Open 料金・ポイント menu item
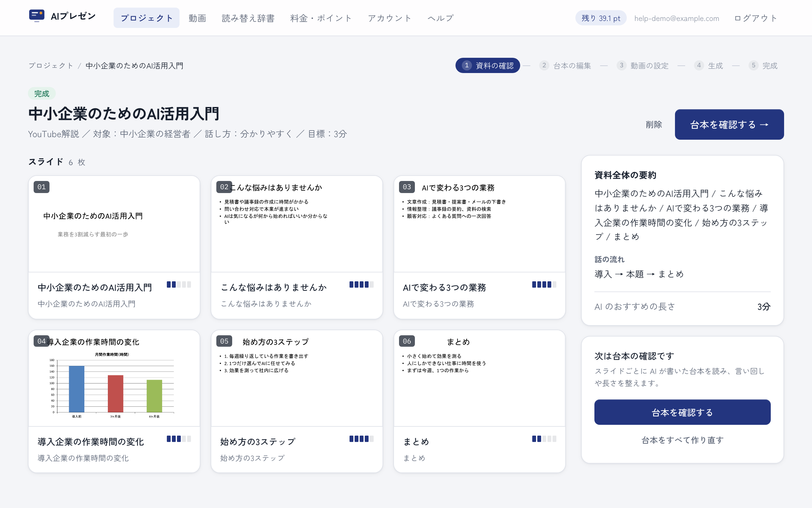 coord(321,18)
